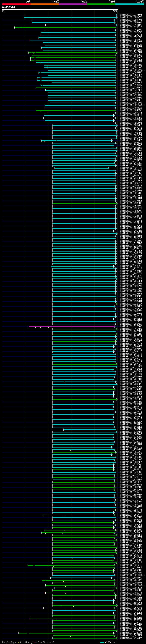Select hit label UniRef100_Q9TLT1
146x644 pixels.
tap(131, 354)
